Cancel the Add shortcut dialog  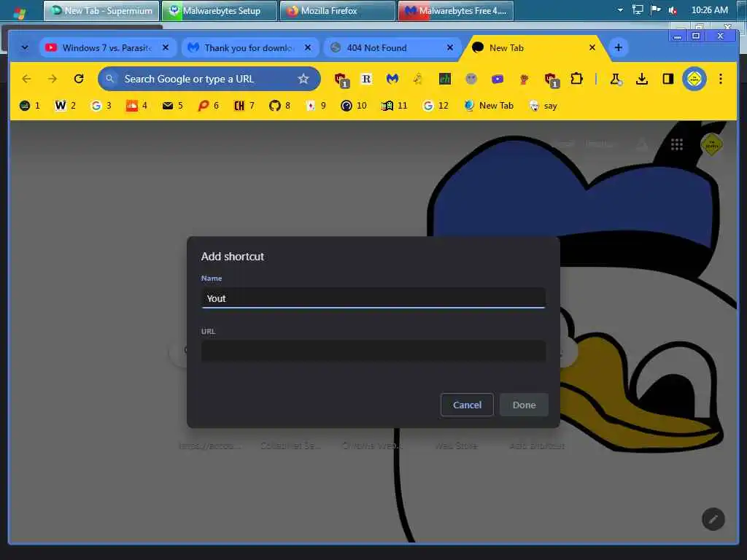pos(467,405)
